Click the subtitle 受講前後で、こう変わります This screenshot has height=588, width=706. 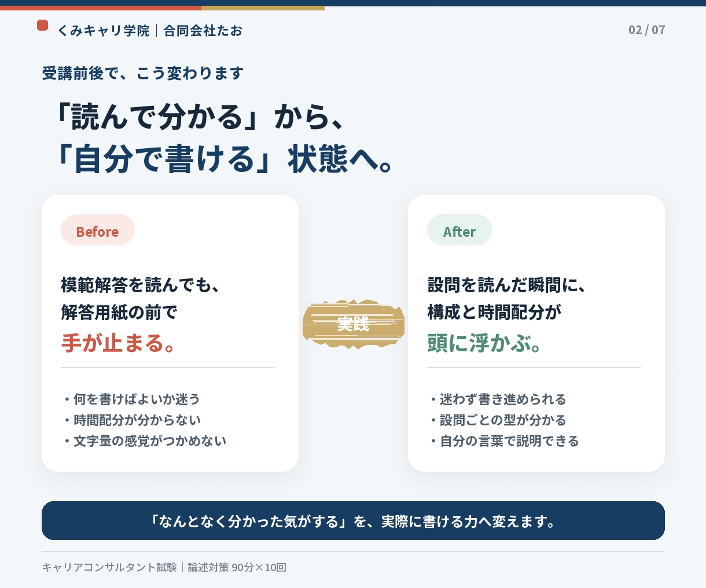tap(143, 73)
